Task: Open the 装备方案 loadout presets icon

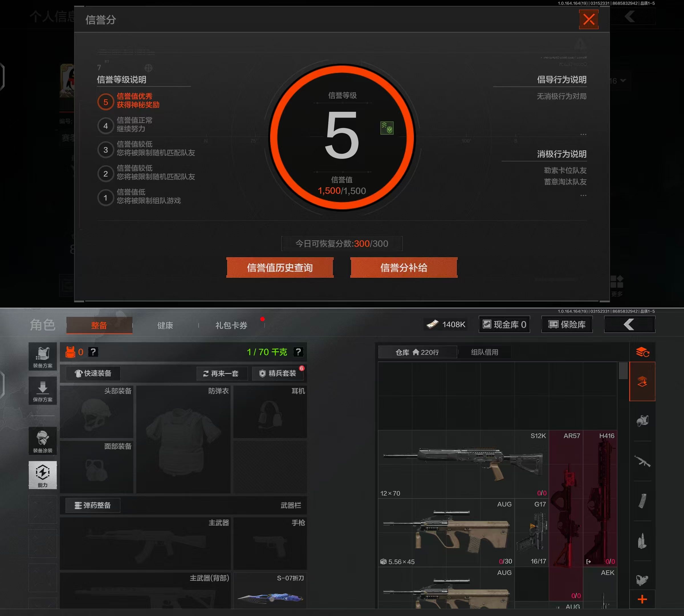Action: [x=43, y=357]
